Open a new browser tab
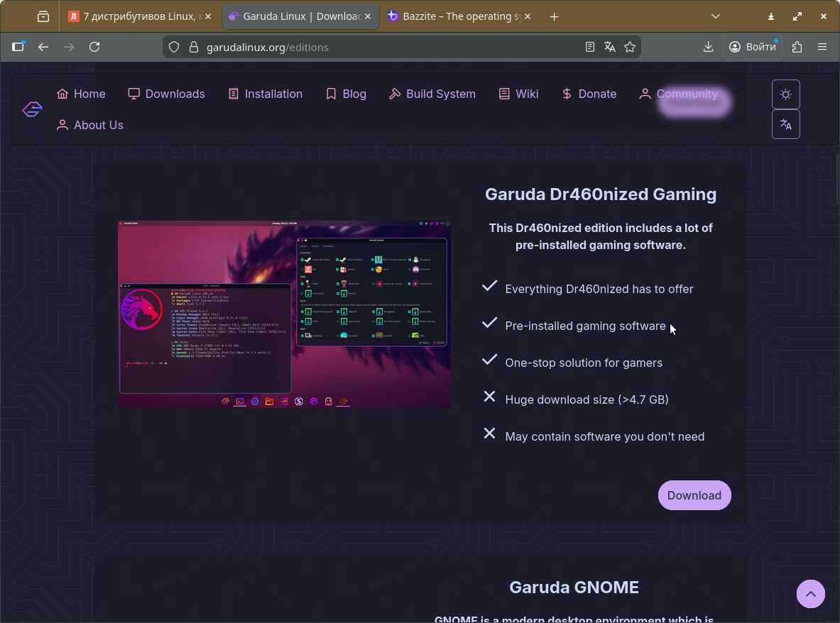 (x=554, y=16)
